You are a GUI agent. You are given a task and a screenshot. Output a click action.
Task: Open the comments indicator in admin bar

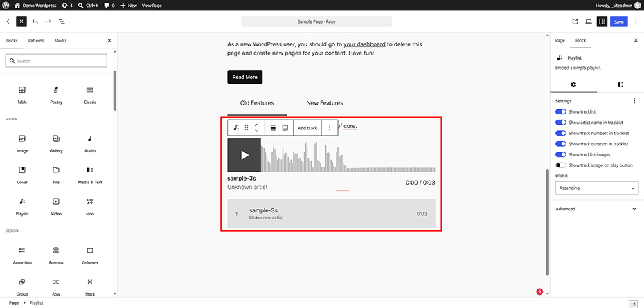click(109, 6)
